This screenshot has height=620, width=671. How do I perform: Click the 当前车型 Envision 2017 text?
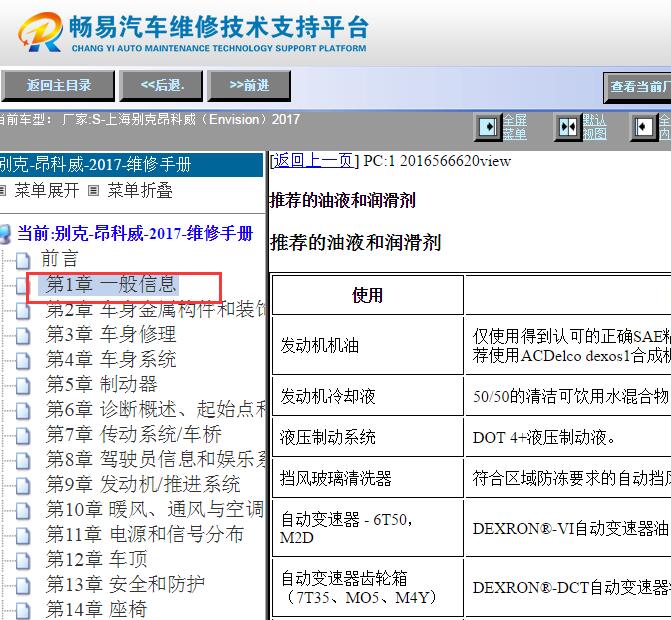pos(150,119)
